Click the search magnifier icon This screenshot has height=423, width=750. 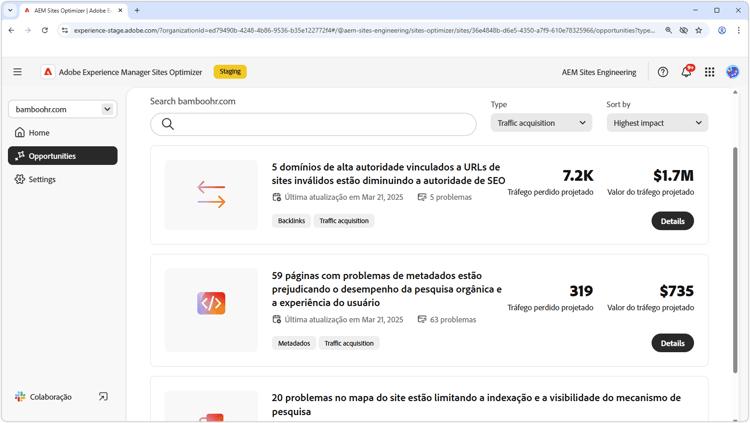pos(167,124)
